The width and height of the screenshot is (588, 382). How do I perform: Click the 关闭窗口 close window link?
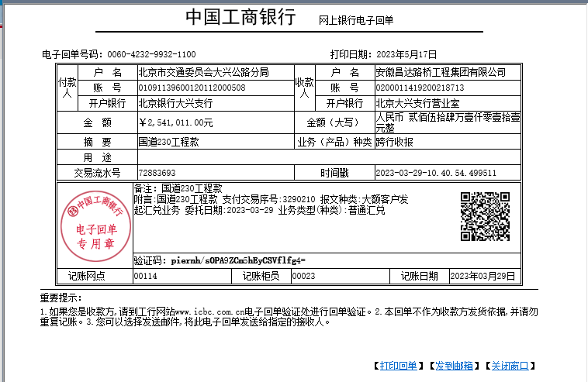[x=510, y=366]
